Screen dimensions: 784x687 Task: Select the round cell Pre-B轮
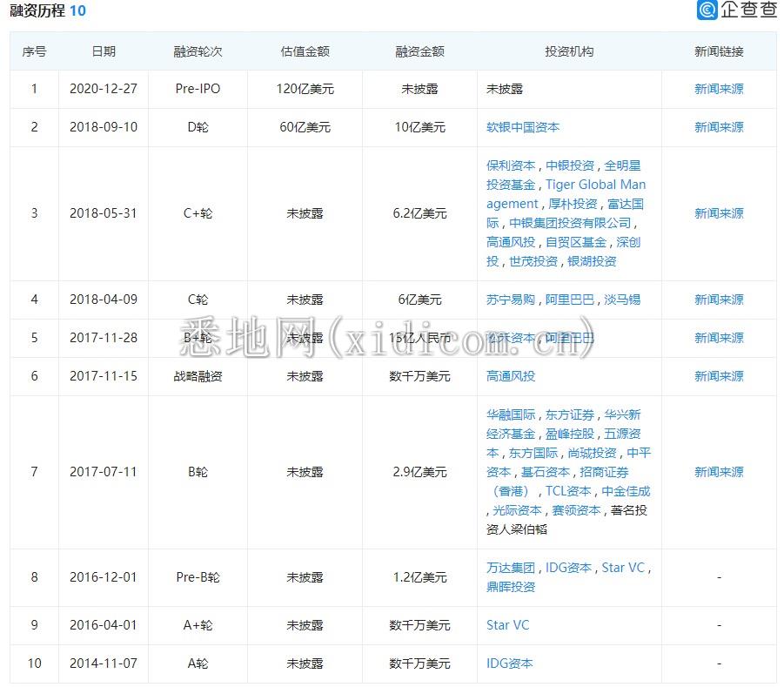tap(198, 577)
